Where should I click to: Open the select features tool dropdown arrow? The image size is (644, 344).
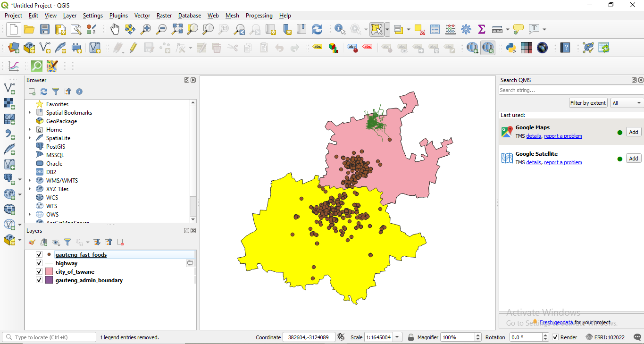(387, 29)
